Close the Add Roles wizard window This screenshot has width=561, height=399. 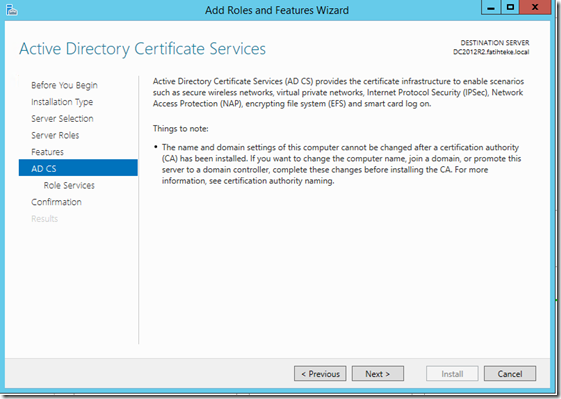(x=535, y=7)
